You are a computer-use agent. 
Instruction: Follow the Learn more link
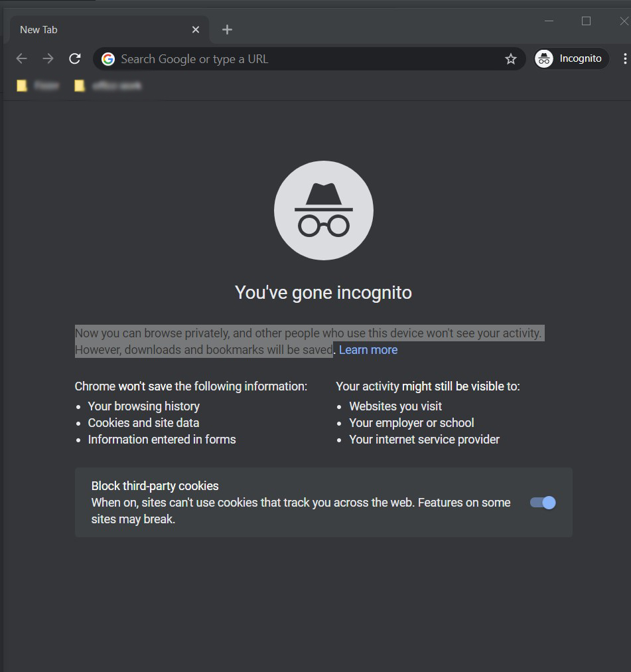[368, 350]
